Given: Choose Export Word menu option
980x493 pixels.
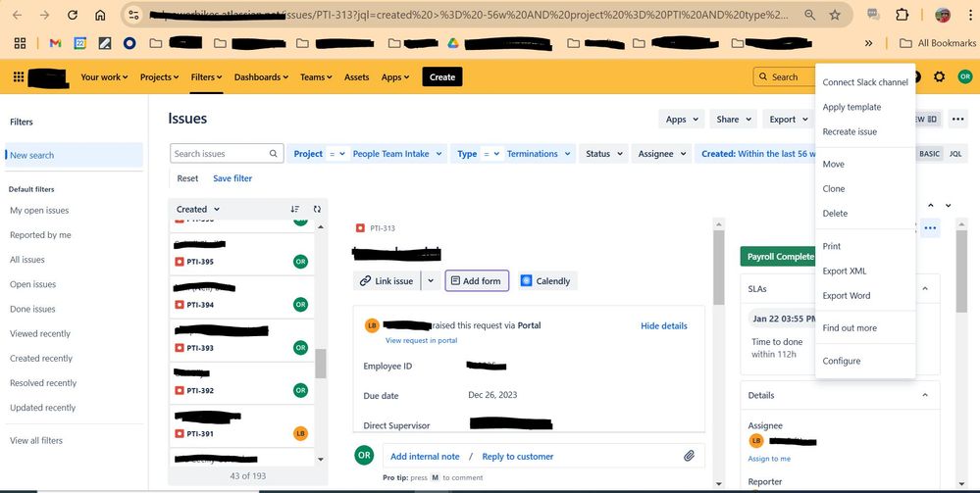Looking at the screenshot, I should [865, 296].
